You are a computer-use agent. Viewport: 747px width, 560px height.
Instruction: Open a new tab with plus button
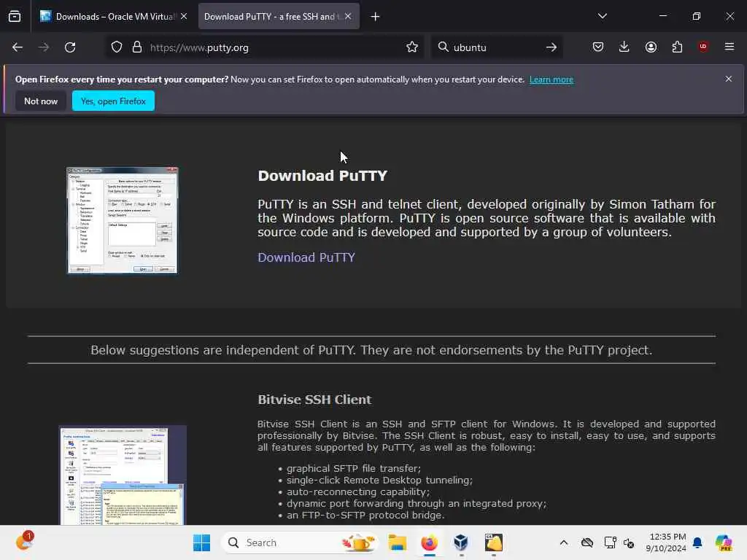coord(376,17)
